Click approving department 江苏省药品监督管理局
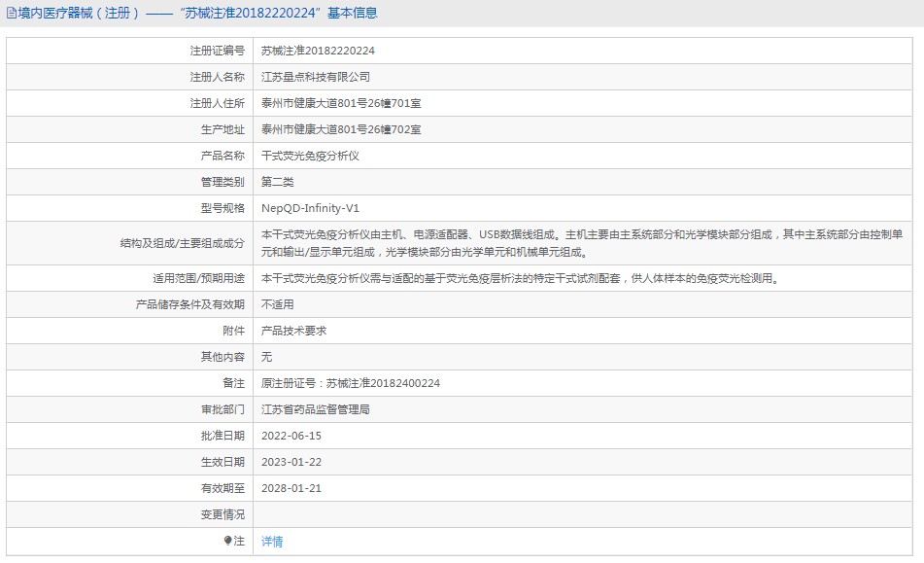Image resolution: width=924 pixels, height=563 pixels. [315, 409]
